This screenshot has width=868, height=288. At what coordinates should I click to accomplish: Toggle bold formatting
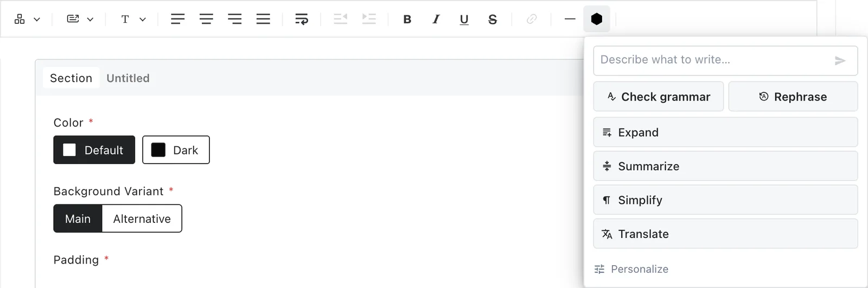click(x=407, y=20)
